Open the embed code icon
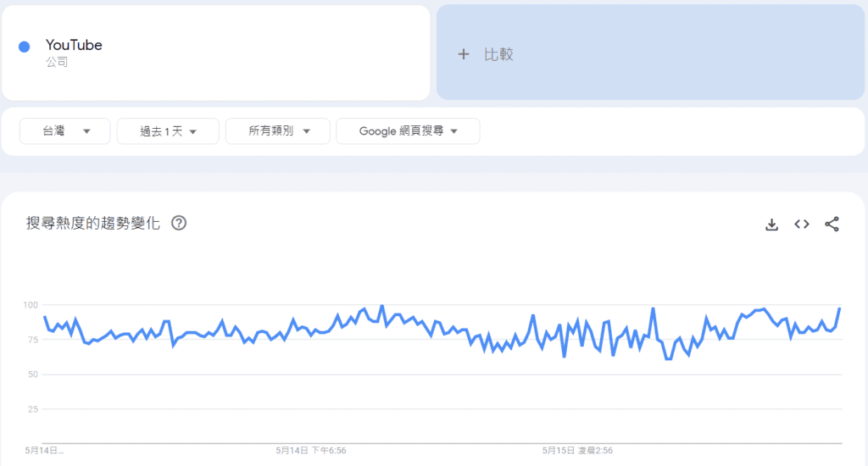Image resolution: width=868 pixels, height=466 pixels. pos(802,225)
